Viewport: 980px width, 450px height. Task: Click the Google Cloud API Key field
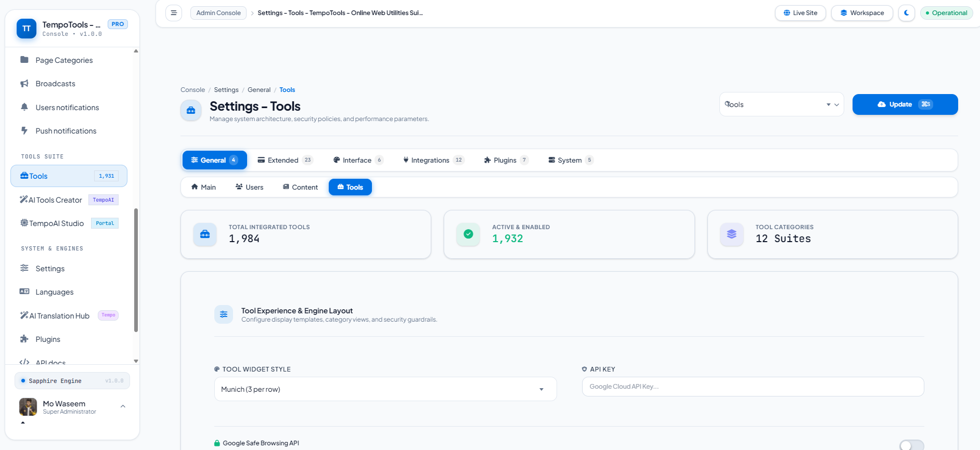[x=753, y=387]
